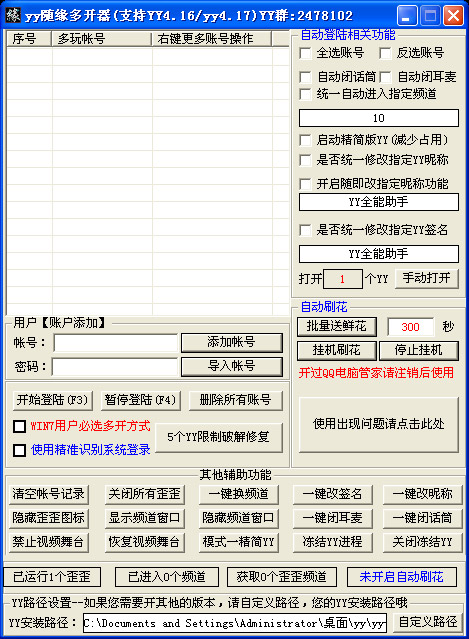Enable the 自动闭话筒 option
The image size is (469, 639).
point(305,77)
